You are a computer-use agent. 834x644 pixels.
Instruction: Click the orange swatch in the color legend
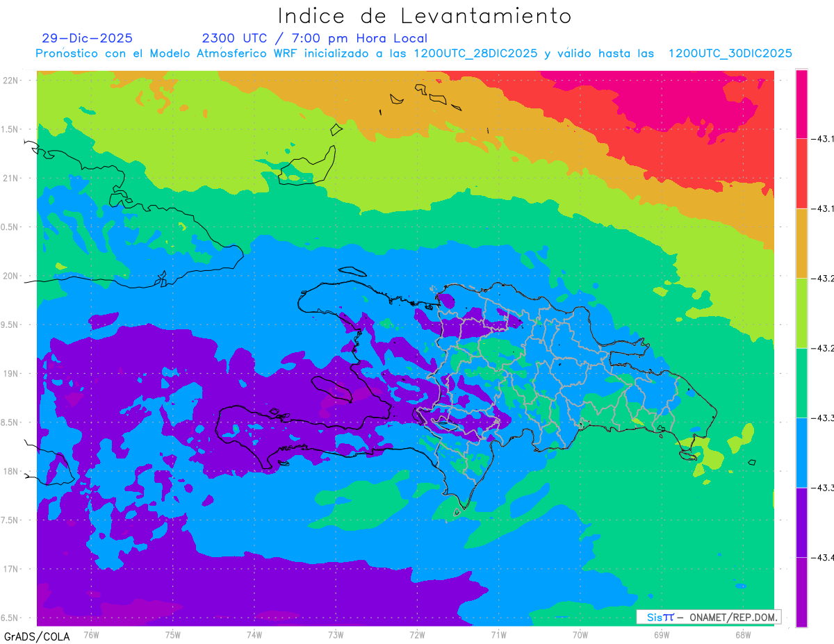pos(801,243)
